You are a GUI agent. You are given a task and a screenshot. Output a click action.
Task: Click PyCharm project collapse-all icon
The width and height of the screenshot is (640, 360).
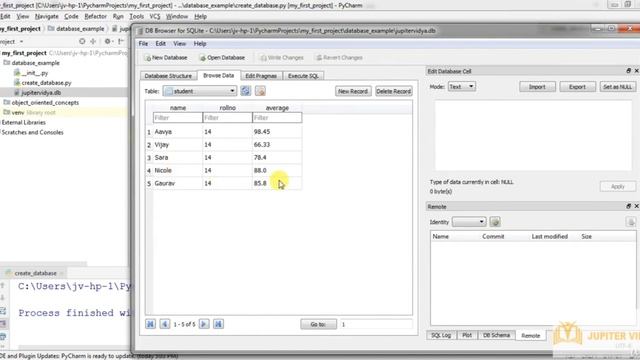click(x=93, y=41)
